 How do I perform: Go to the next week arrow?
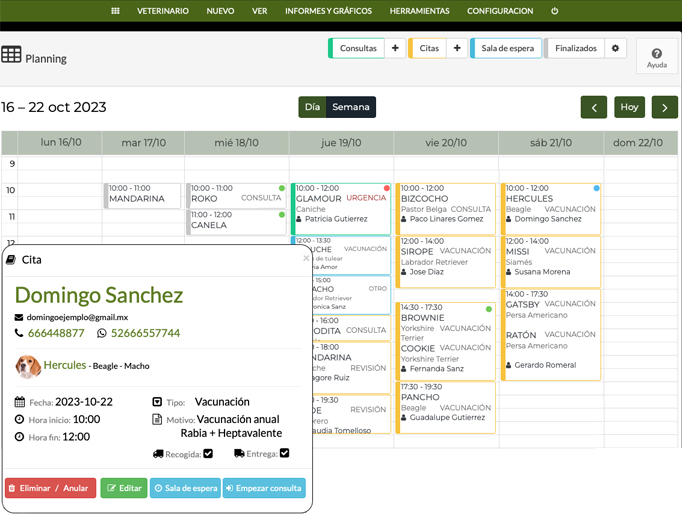664,107
